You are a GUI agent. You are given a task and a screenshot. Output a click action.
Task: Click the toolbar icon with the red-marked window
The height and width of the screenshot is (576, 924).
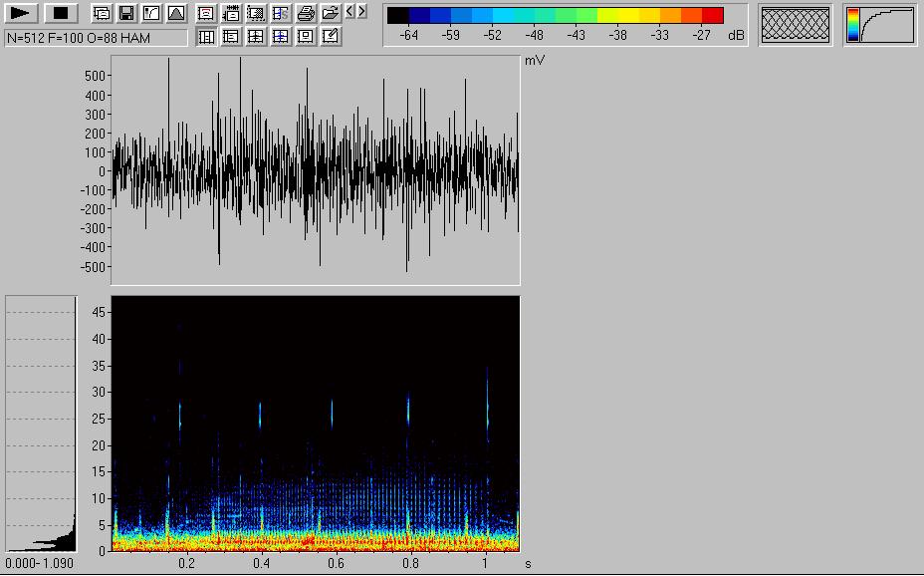point(206,14)
